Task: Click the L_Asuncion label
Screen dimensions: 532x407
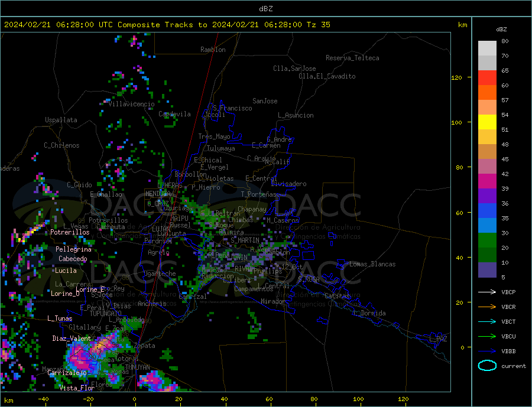Action: pyautogui.click(x=296, y=115)
